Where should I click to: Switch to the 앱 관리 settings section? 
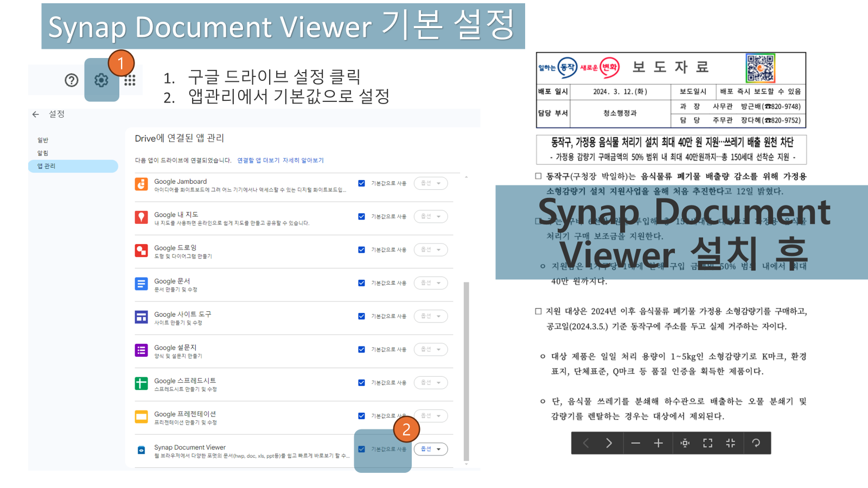(x=48, y=166)
